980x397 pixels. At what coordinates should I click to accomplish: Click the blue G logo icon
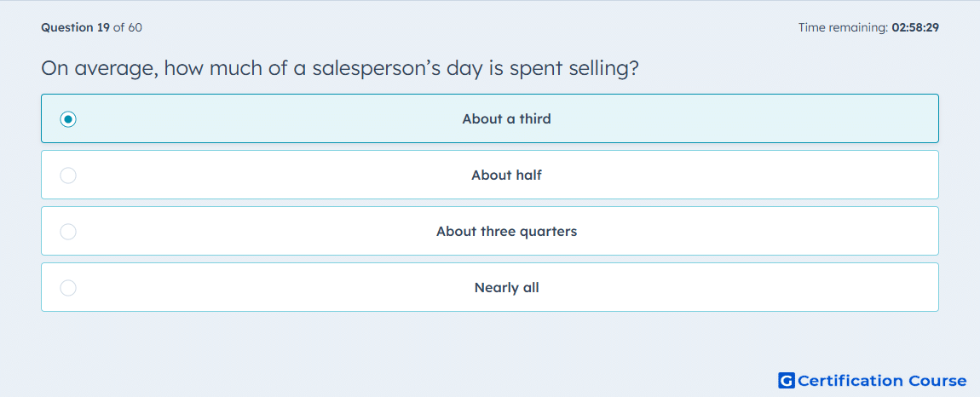point(787,380)
